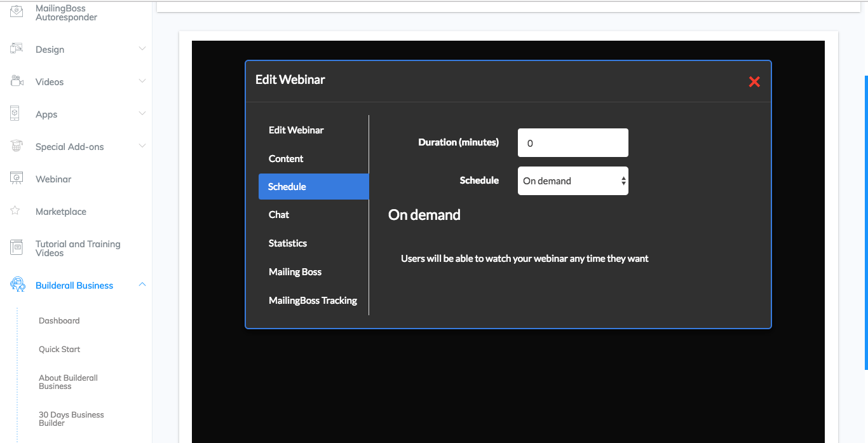Click the Builderall Business icon

(17, 284)
